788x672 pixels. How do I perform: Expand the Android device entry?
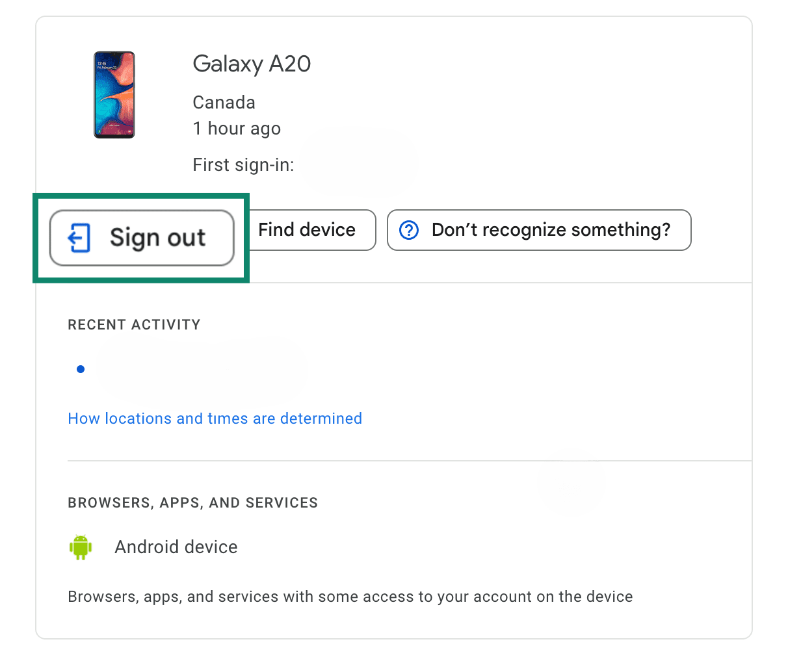click(176, 547)
